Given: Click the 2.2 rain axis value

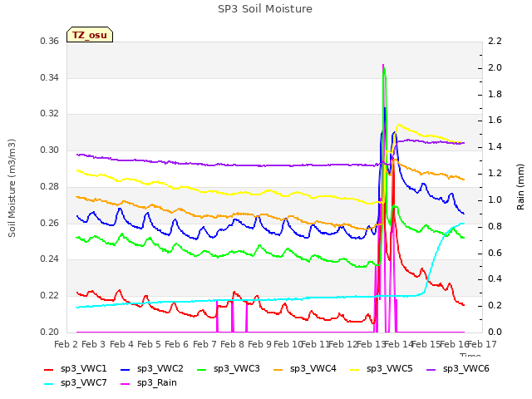Looking at the screenshot, I should pos(495,41).
